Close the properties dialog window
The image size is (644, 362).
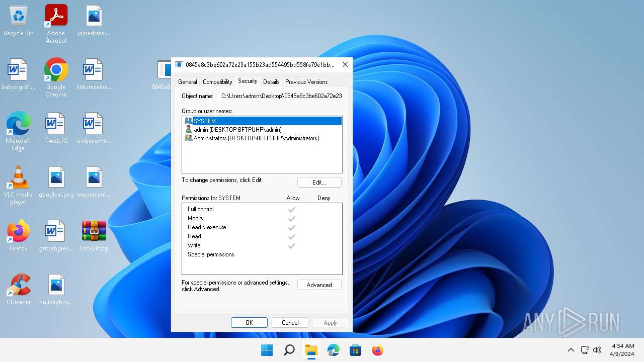pos(345,64)
